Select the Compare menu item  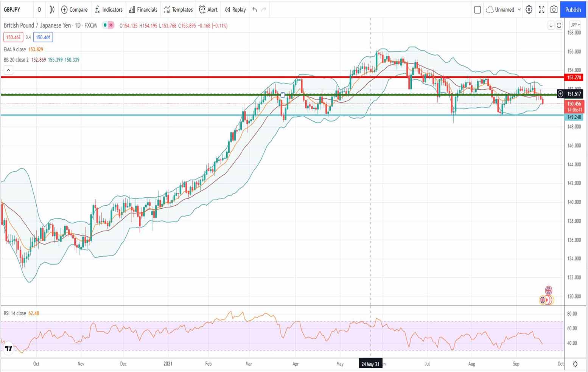pyautogui.click(x=75, y=10)
